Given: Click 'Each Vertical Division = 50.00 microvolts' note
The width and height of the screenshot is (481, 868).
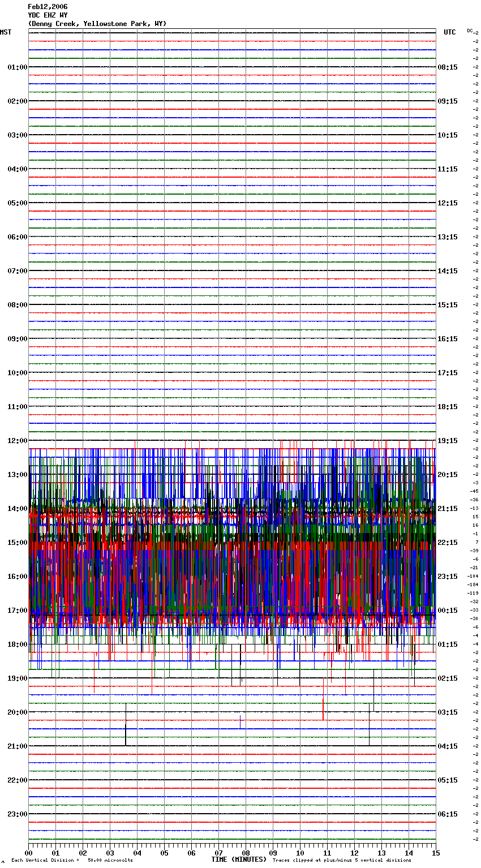Looking at the screenshot, I should pyautogui.click(x=72, y=861).
